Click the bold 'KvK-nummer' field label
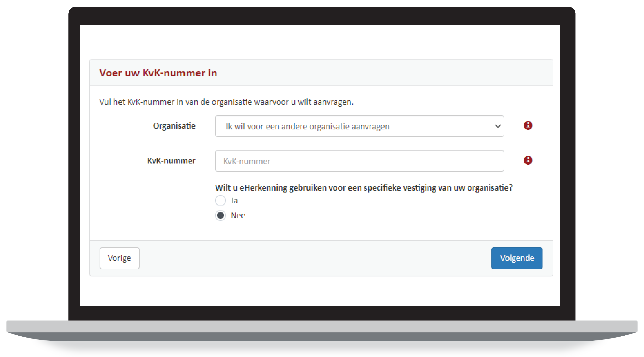 (171, 161)
